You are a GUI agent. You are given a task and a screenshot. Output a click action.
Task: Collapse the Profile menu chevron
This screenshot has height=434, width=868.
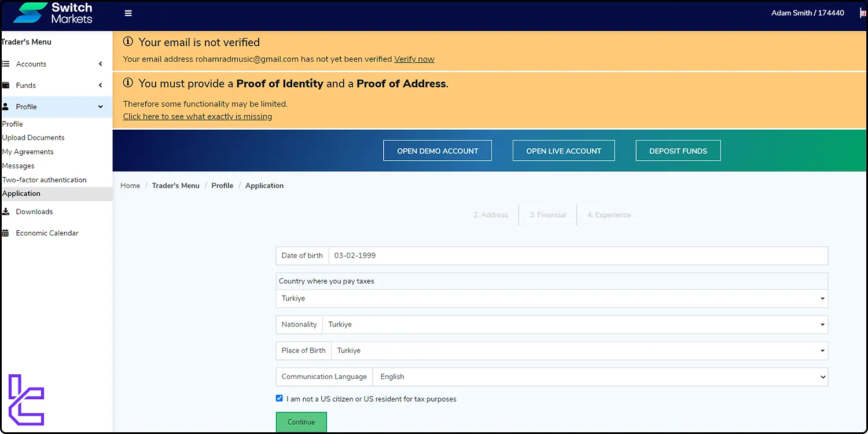(x=100, y=107)
